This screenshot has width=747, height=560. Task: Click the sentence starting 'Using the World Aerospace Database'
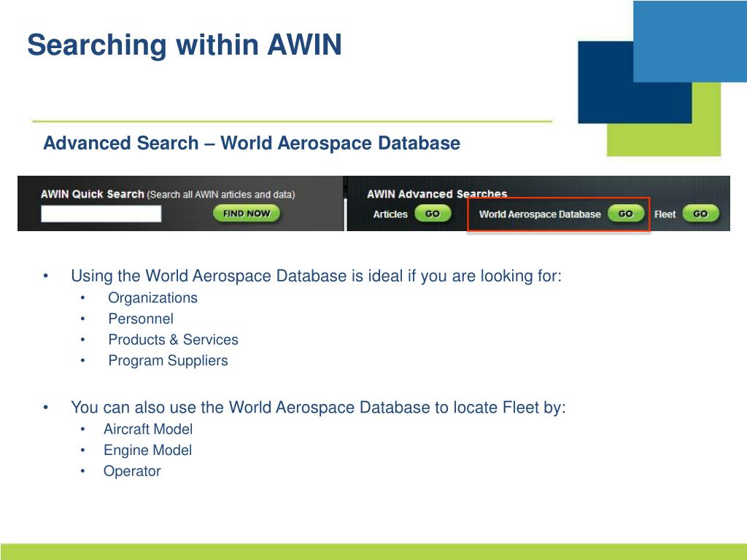(317, 276)
